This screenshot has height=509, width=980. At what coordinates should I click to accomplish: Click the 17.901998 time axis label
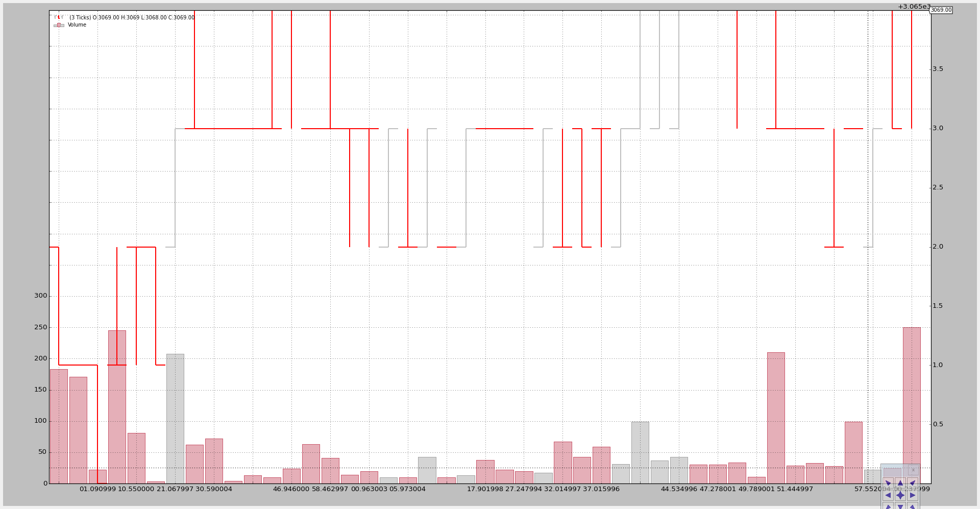tap(485, 489)
